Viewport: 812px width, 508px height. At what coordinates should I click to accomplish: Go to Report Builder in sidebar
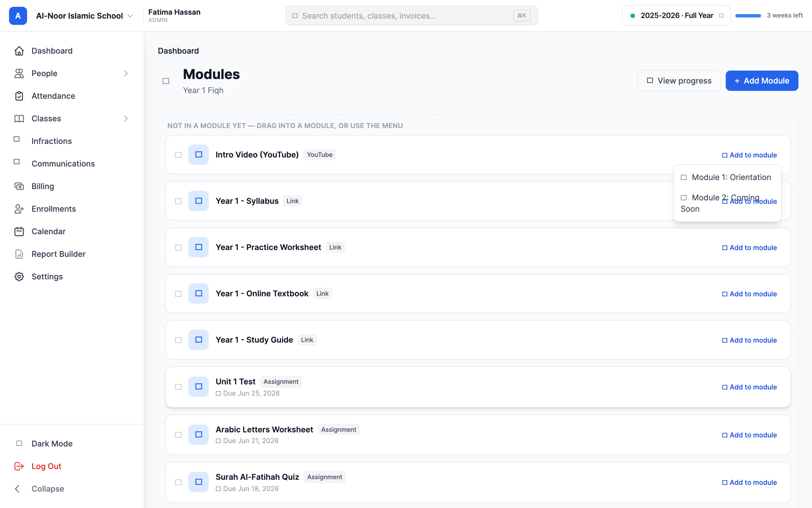pyautogui.click(x=58, y=254)
